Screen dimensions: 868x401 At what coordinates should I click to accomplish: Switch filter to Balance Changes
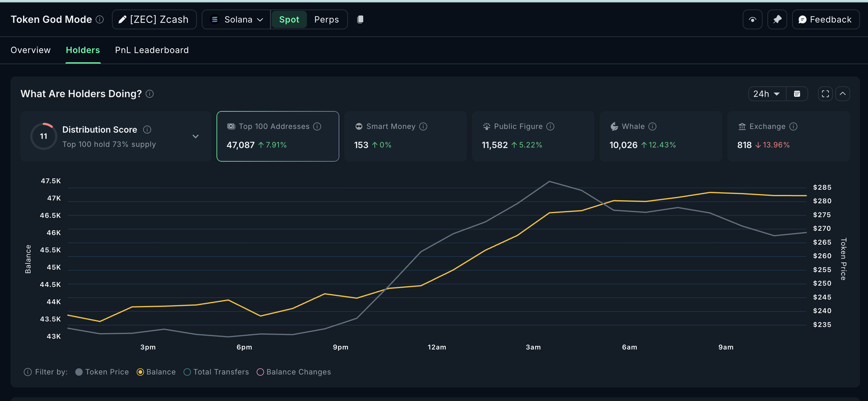click(293, 372)
